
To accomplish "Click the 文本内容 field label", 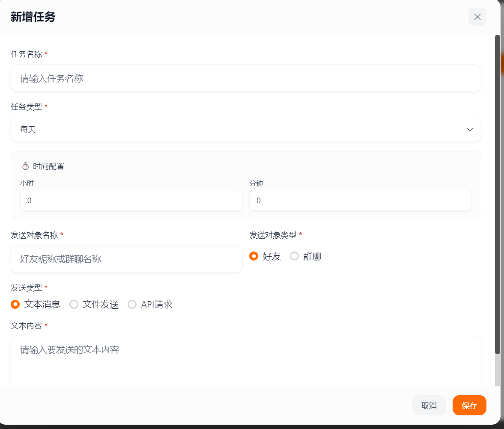I will 26,325.
